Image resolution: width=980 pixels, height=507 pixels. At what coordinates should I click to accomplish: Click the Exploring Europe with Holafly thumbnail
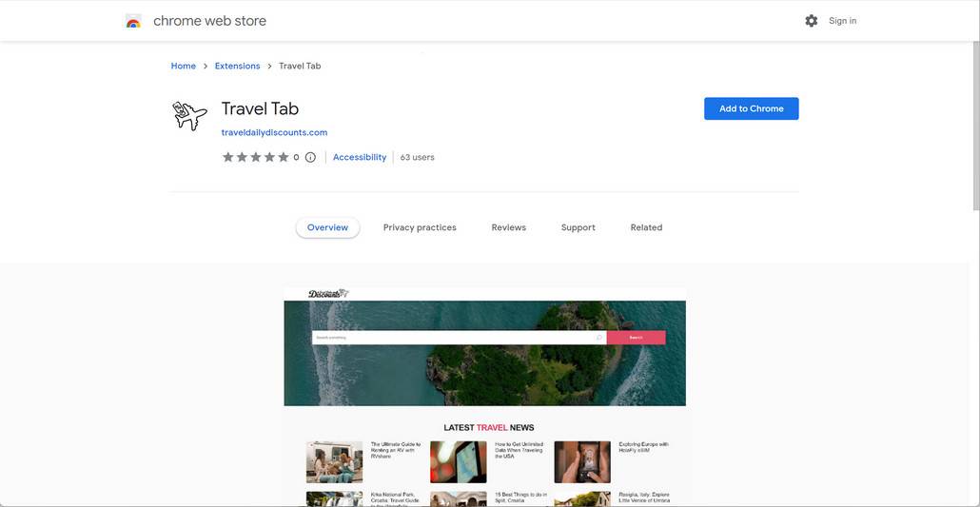click(x=582, y=462)
